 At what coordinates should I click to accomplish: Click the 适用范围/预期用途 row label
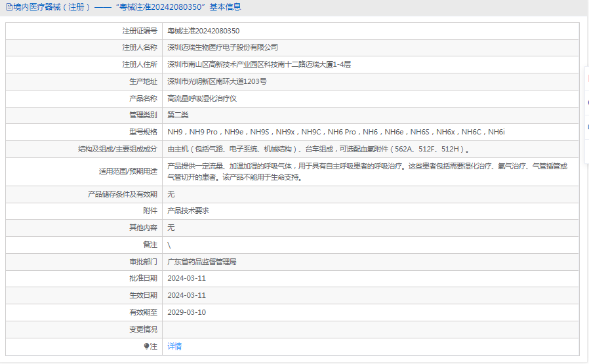tap(128, 171)
